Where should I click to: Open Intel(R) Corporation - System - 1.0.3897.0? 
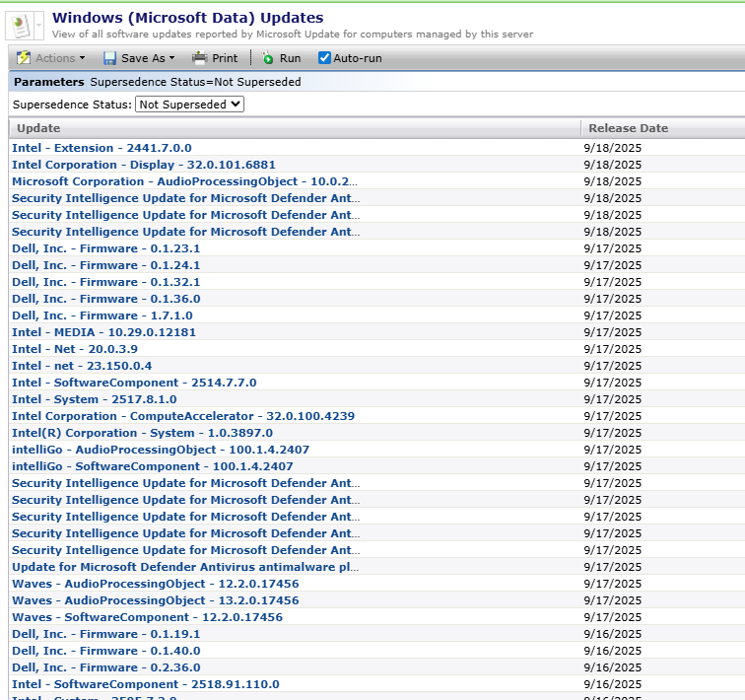click(142, 433)
